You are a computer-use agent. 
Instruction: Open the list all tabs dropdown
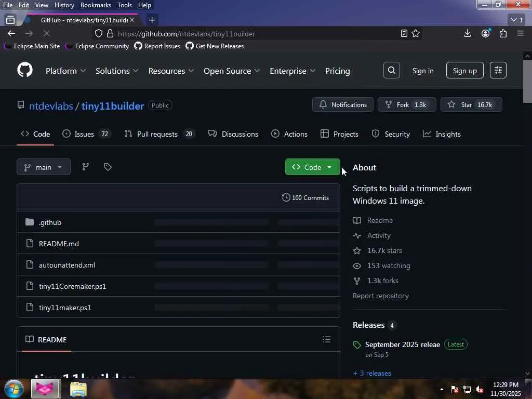coord(517,20)
